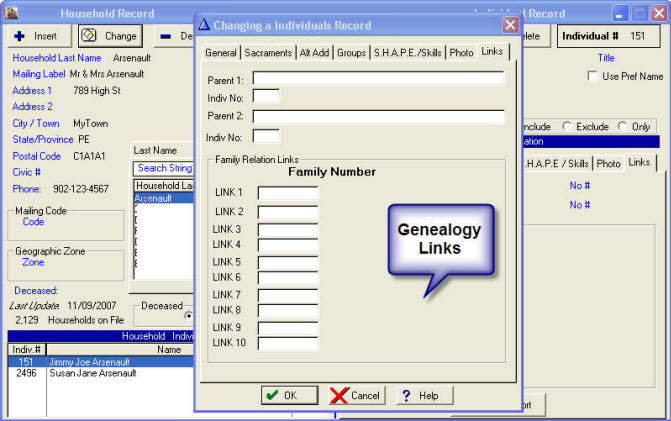
Task: Click individual number 2496
Action: [26, 373]
